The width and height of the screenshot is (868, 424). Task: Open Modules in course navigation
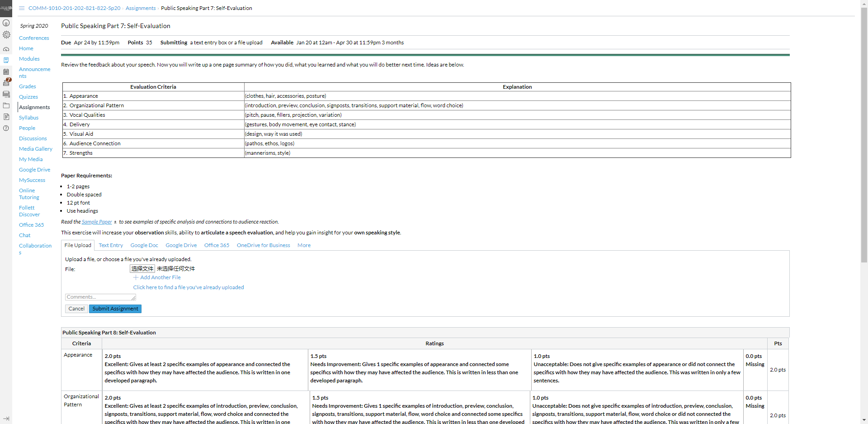click(x=29, y=59)
